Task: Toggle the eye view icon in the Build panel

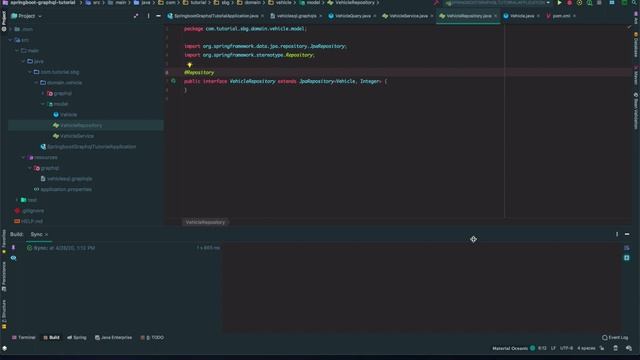Action: (x=13, y=258)
